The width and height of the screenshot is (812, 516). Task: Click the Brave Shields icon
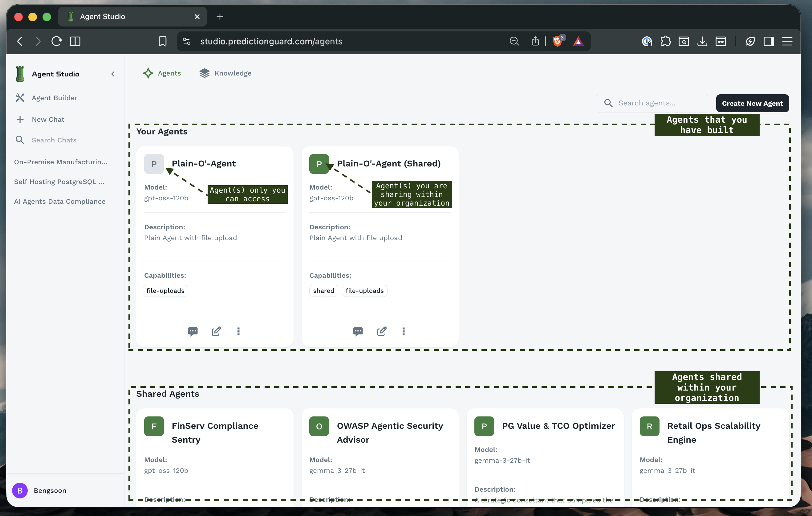(x=557, y=41)
